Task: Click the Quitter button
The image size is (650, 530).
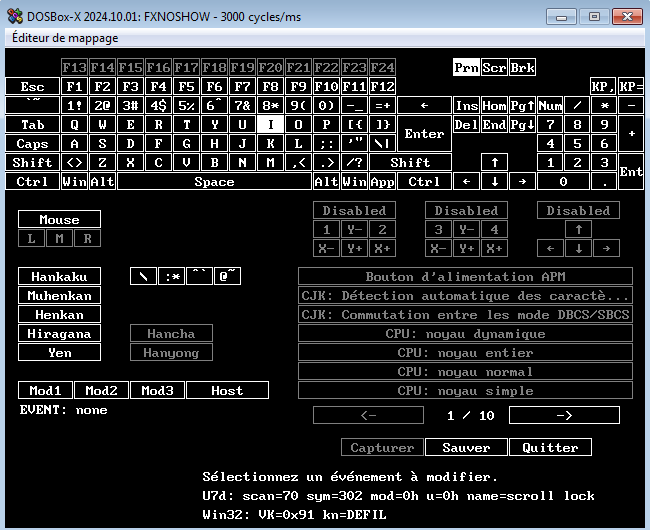Action: [550, 447]
